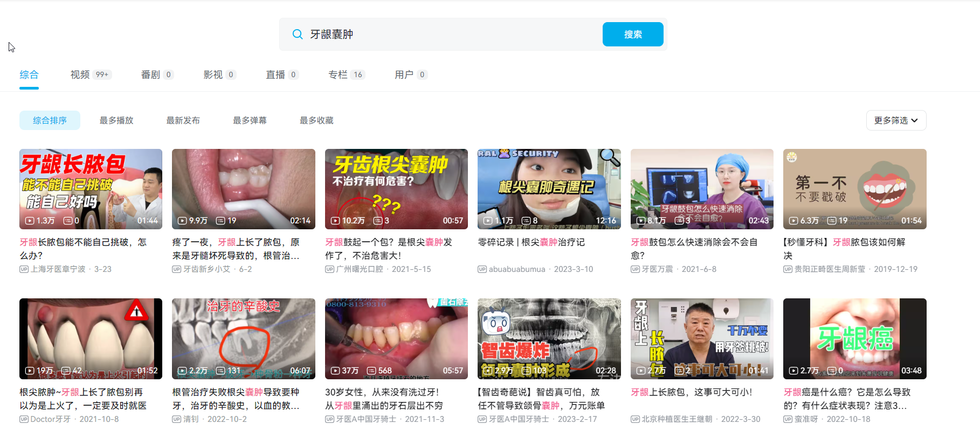Click the UP badge icon beside 上海牙医章宁波
This screenshot has width=980, height=437.
pyautogui.click(x=24, y=269)
